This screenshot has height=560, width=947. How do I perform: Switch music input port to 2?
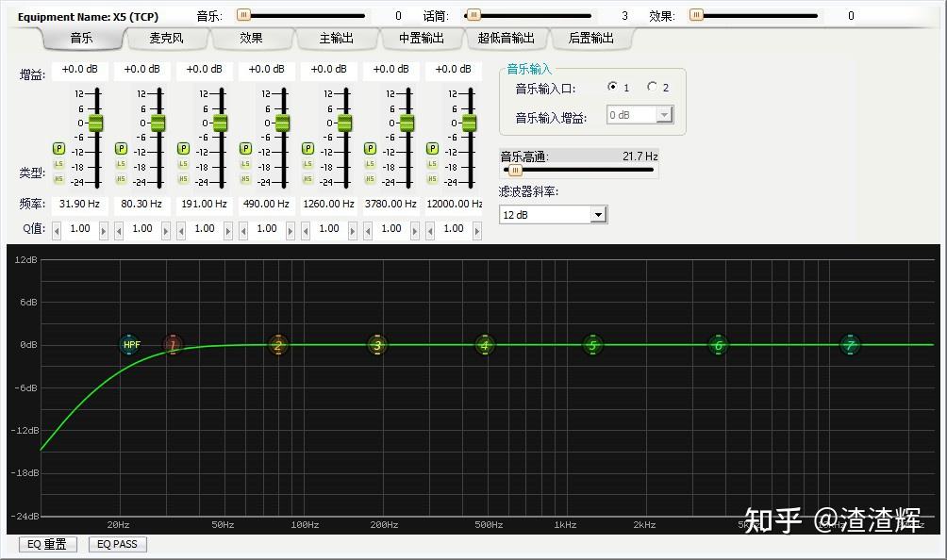click(652, 86)
